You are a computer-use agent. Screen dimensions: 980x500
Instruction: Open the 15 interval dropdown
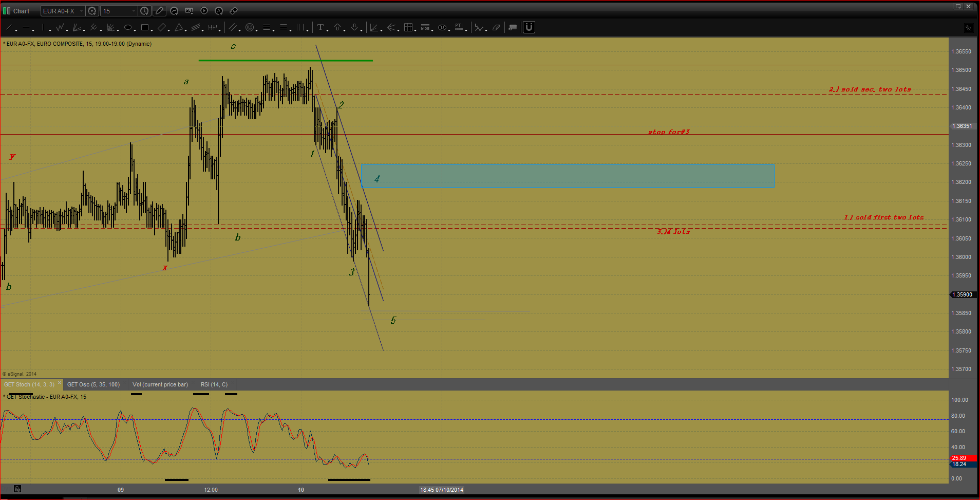pos(134,11)
